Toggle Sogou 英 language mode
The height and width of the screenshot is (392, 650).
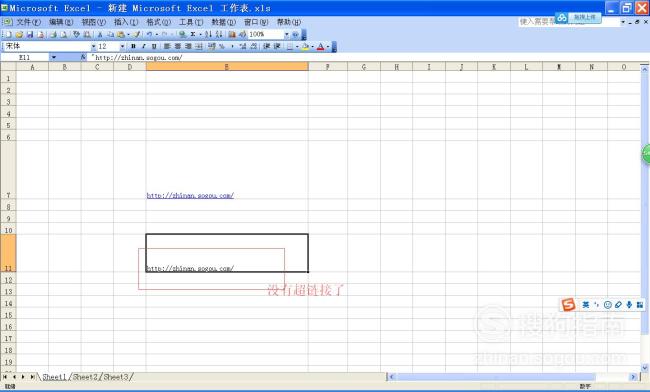585,305
